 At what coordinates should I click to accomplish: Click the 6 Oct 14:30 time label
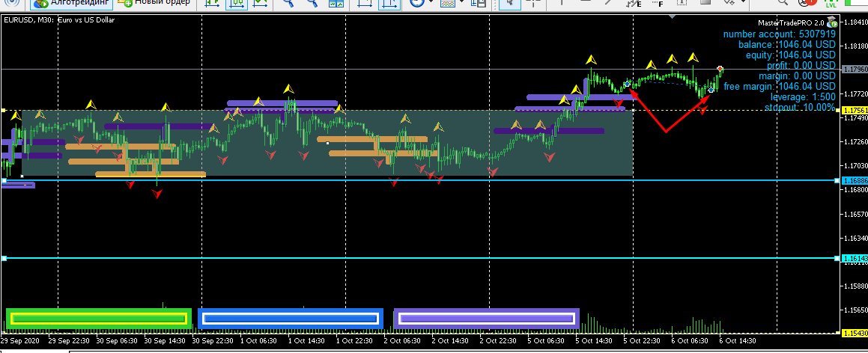pos(738,341)
